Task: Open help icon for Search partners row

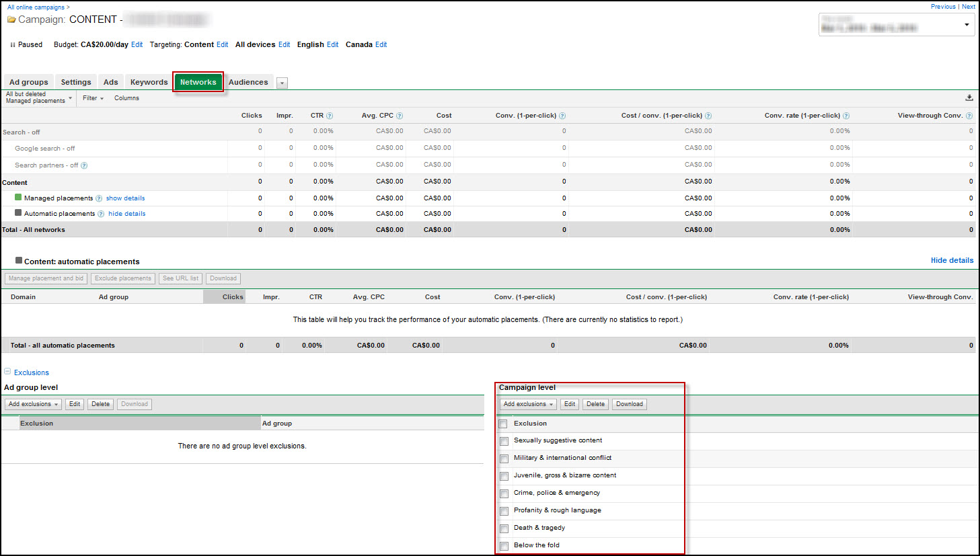Action: pyautogui.click(x=84, y=165)
